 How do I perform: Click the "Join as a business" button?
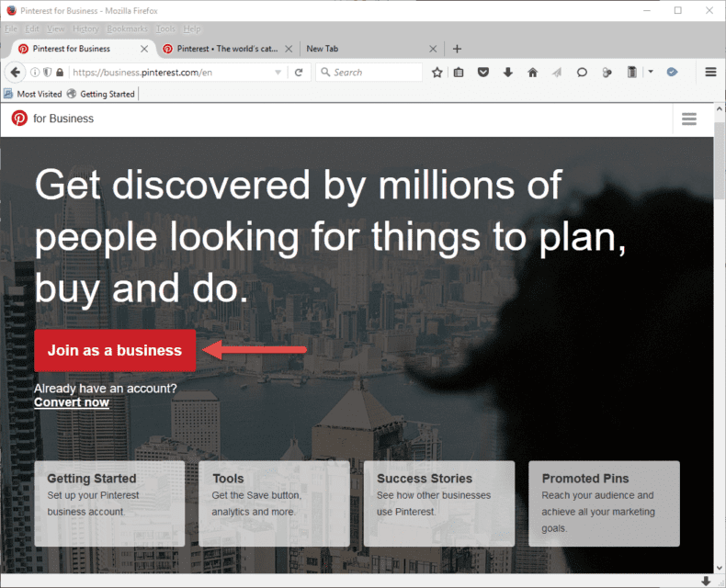click(115, 350)
